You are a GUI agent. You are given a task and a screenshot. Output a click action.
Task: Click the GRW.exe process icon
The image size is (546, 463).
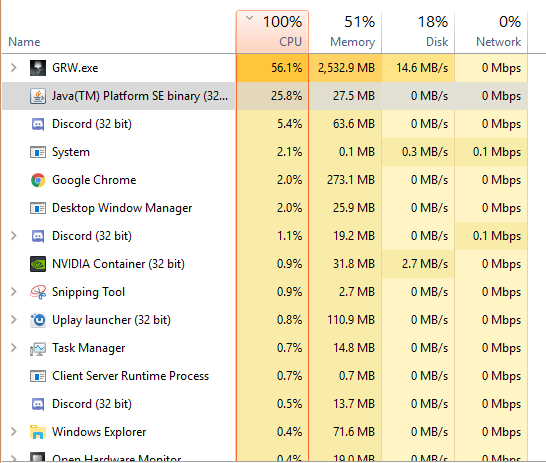[x=38, y=68]
